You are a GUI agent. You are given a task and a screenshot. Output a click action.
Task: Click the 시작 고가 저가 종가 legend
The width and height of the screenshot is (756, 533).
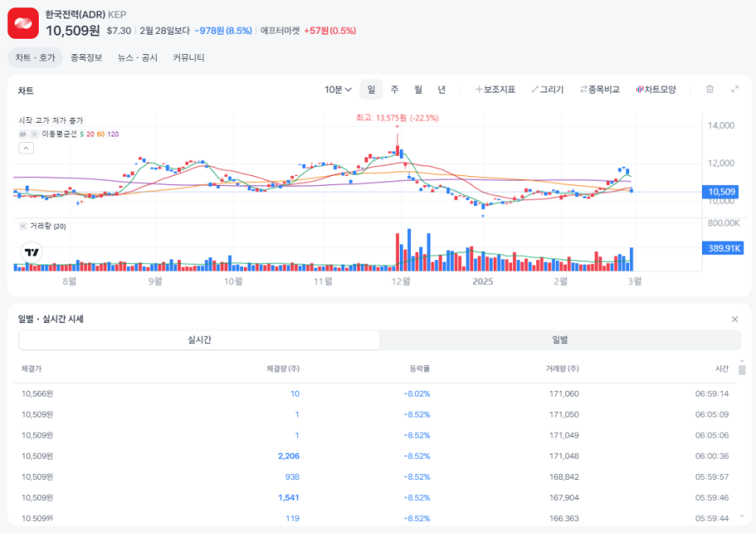pos(51,120)
